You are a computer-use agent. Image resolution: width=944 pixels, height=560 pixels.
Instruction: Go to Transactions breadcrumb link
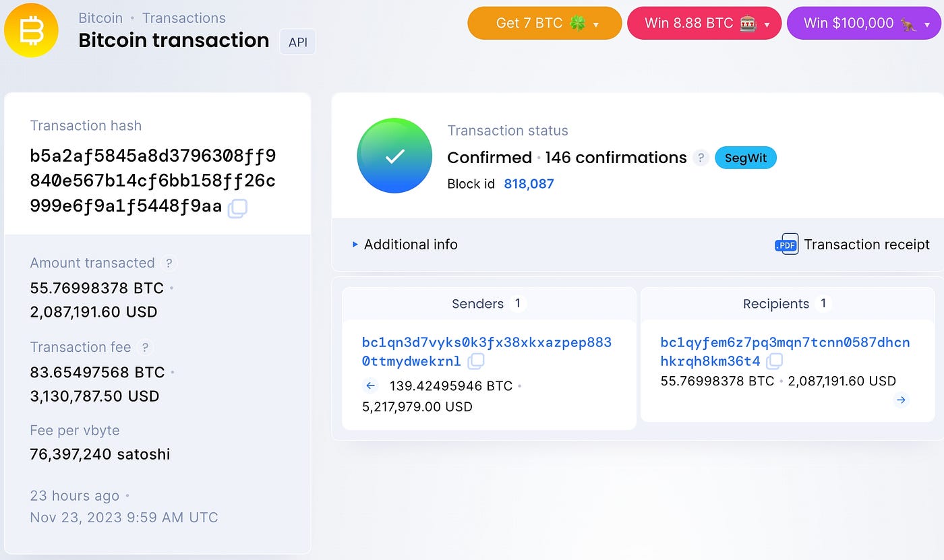184,18
